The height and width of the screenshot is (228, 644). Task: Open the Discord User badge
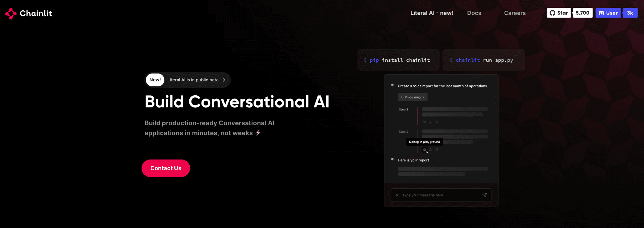pyautogui.click(x=608, y=13)
